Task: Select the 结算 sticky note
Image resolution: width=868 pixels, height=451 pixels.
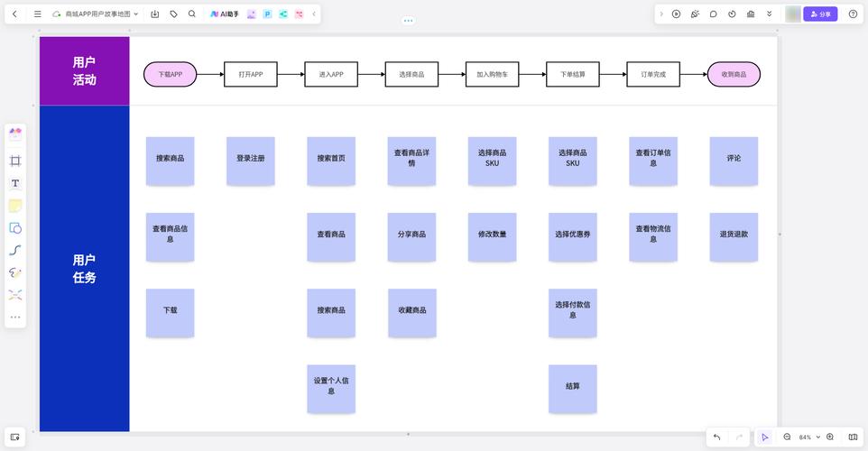Action: coord(573,389)
